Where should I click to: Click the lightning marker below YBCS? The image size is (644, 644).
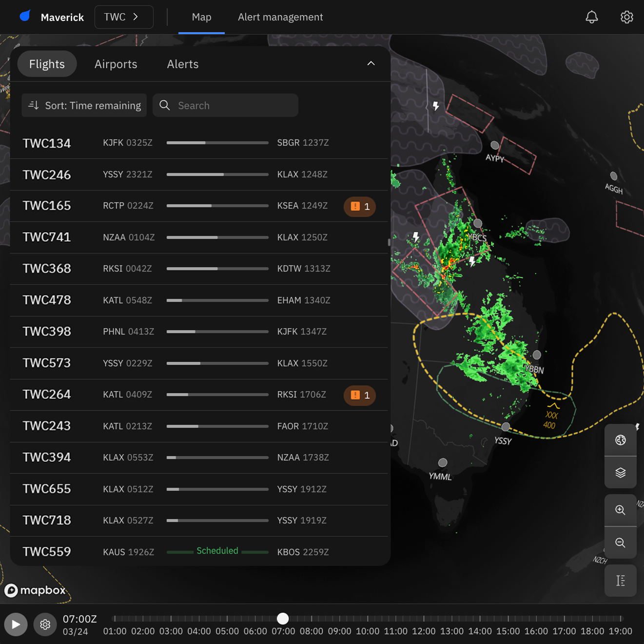coord(472,261)
